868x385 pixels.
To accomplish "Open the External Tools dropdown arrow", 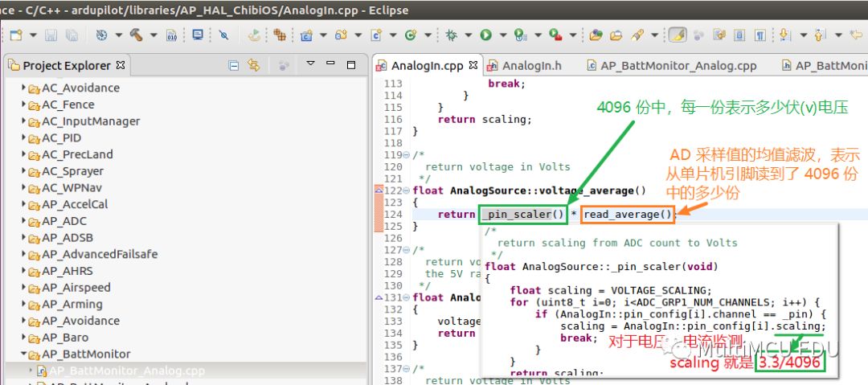I will [572, 35].
